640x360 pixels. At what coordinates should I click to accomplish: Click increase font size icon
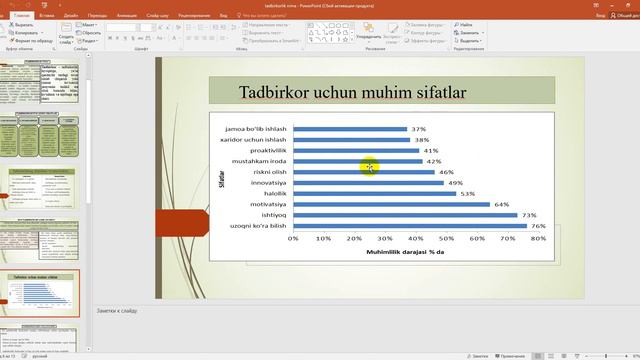point(160,27)
